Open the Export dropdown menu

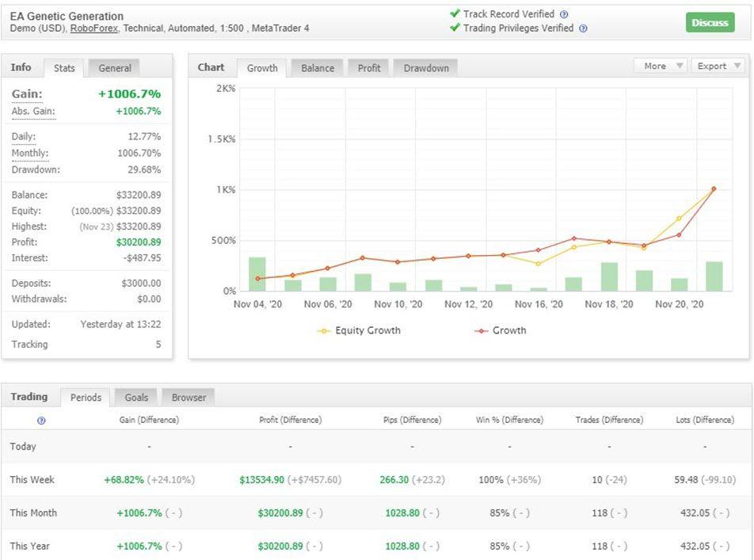[718, 66]
